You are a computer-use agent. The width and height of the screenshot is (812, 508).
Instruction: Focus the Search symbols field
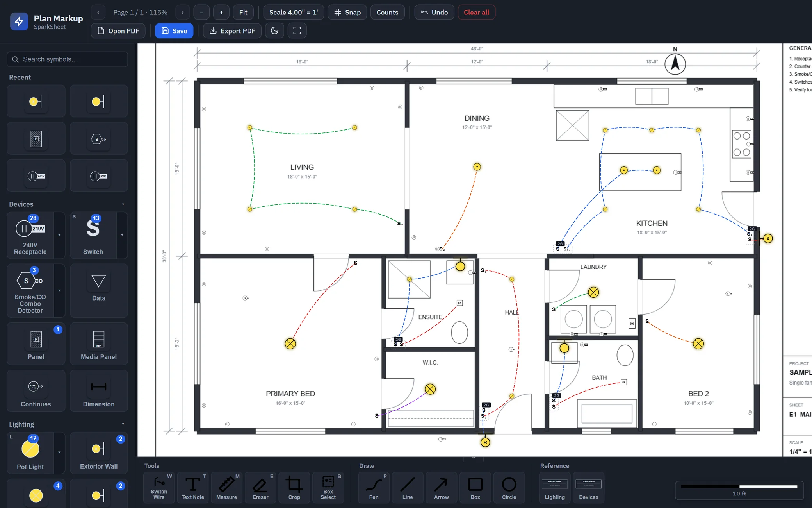pyautogui.click(x=67, y=59)
